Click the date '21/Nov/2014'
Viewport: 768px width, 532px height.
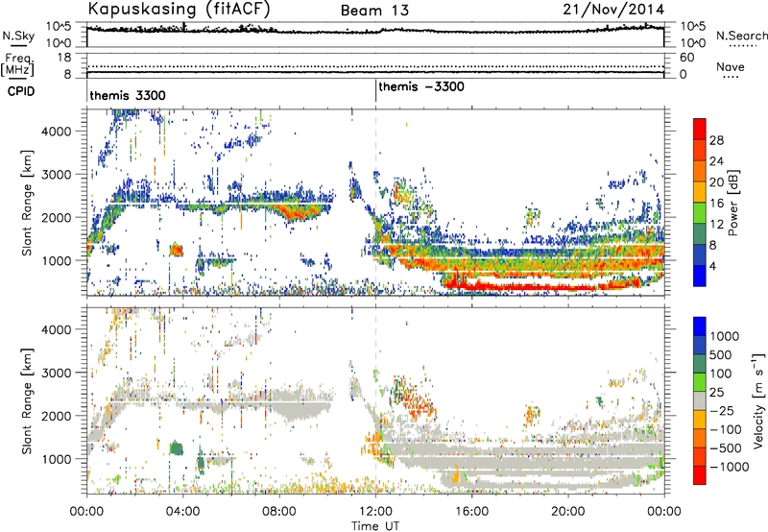coord(613,10)
